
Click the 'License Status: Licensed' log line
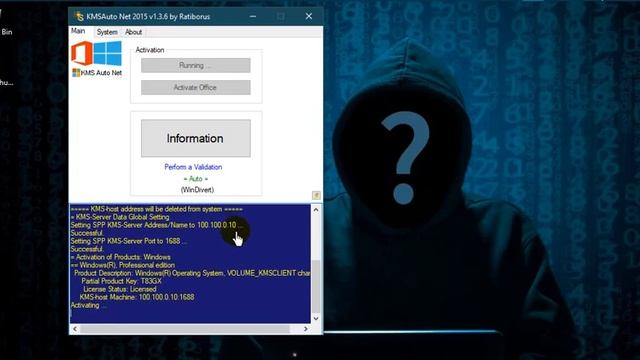(x=120, y=289)
